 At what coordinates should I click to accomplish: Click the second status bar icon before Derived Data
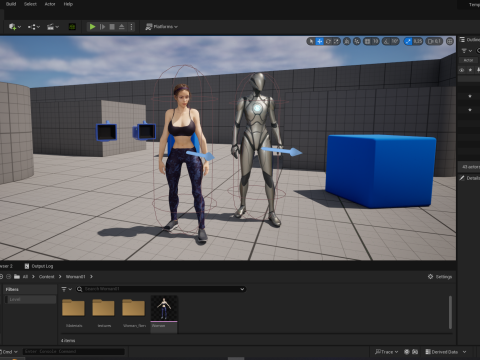tap(415, 352)
